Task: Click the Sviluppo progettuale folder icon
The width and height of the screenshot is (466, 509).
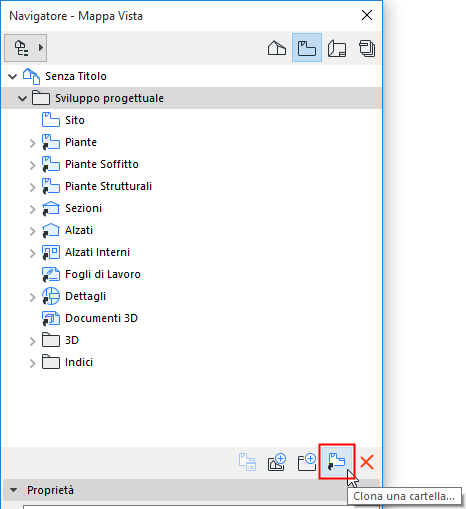Action: (x=41, y=98)
